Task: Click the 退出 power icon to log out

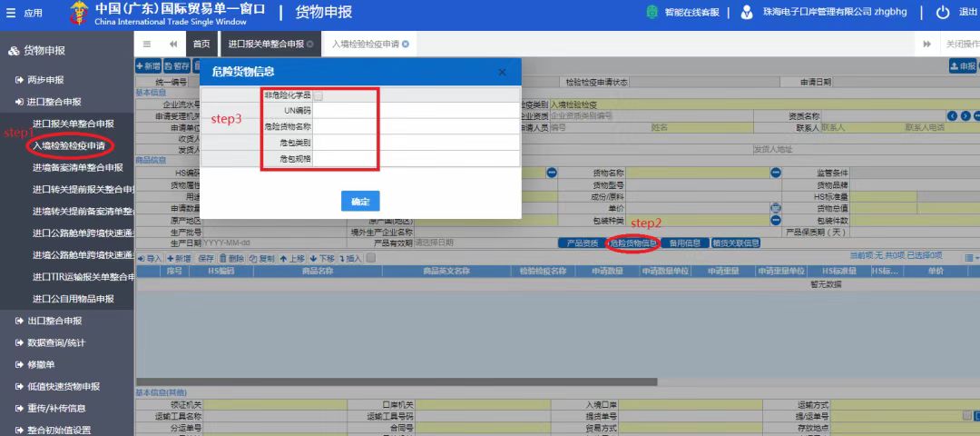Action: pyautogui.click(x=943, y=13)
